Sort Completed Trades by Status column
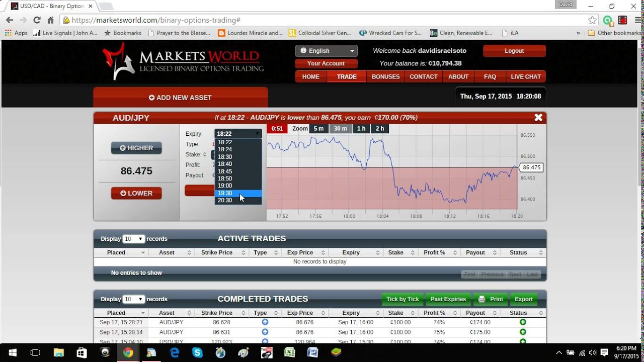This screenshot has width=644, height=362. coord(523,313)
